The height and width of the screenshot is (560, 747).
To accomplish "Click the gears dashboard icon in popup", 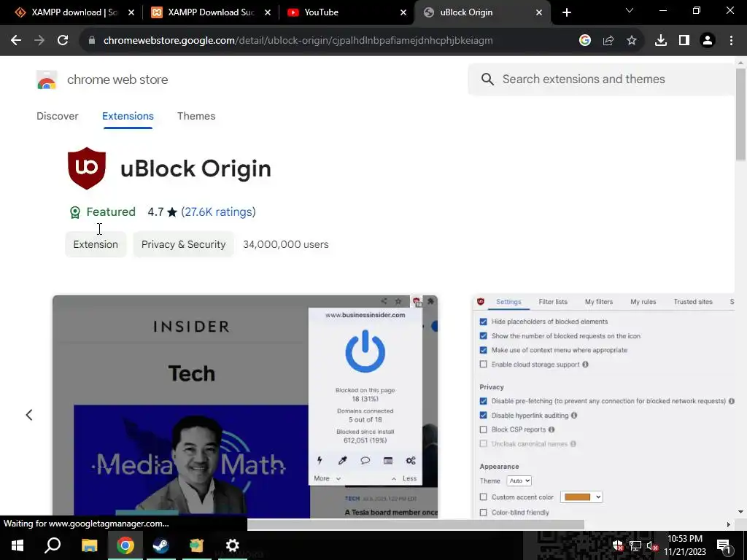I will click(411, 461).
